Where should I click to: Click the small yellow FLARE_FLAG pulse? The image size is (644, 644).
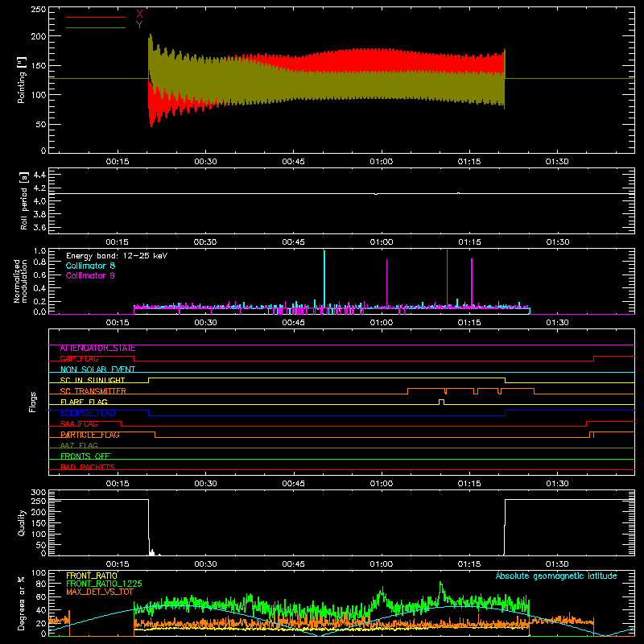coord(441,402)
